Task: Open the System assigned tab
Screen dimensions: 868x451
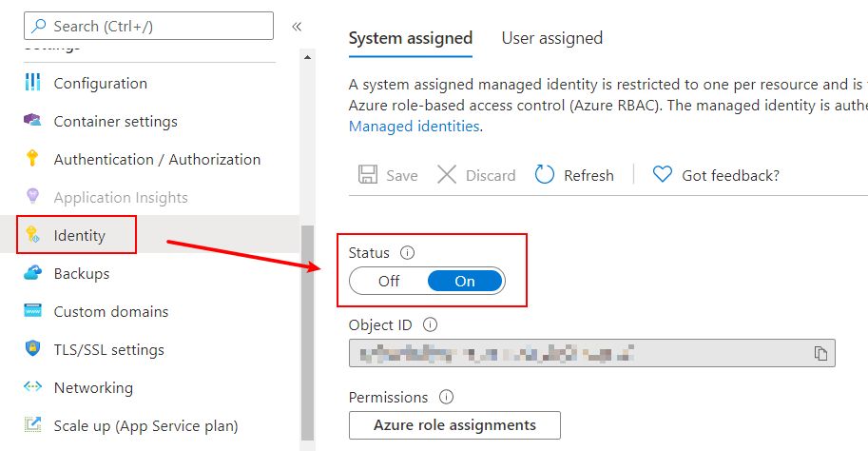Action: tap(410, 38)
